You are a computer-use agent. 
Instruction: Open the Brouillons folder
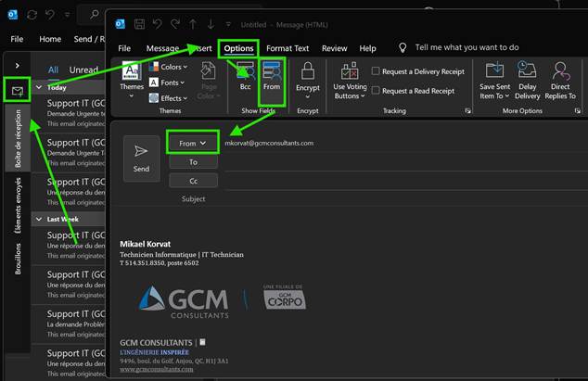18,259
